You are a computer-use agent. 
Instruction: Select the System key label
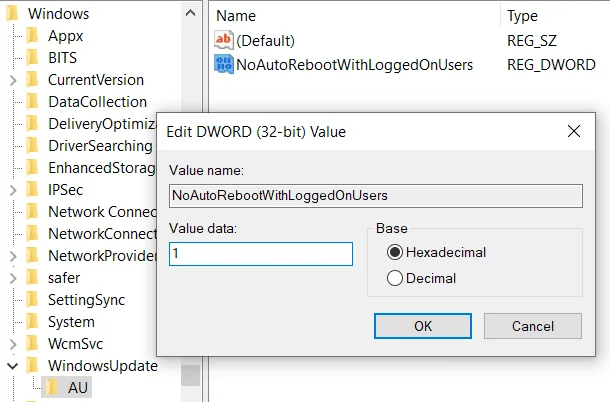click(x=71, y=322)
